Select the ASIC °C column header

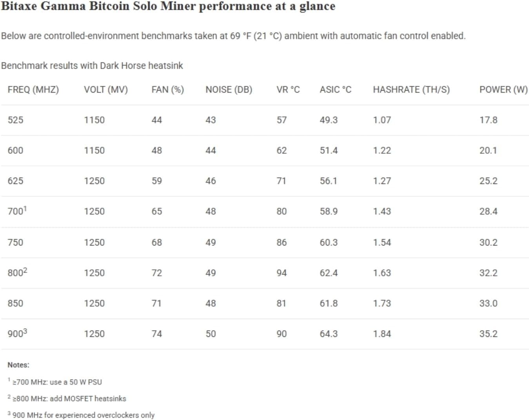[335, 90]
